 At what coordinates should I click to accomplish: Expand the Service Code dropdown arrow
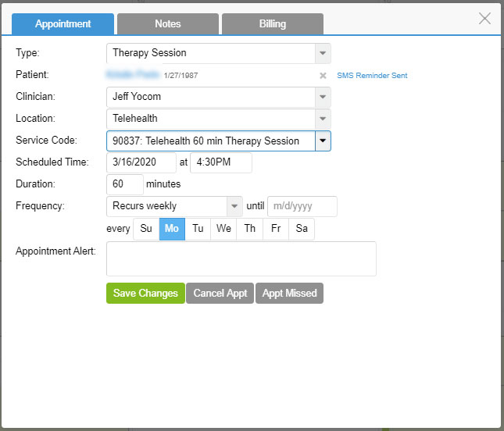tap(323, 141)
